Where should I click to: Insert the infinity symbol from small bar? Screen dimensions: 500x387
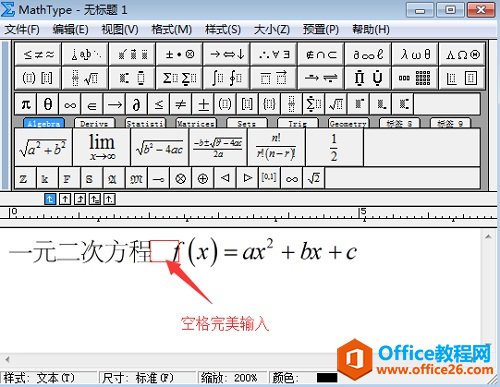click(x=70, y=105)
